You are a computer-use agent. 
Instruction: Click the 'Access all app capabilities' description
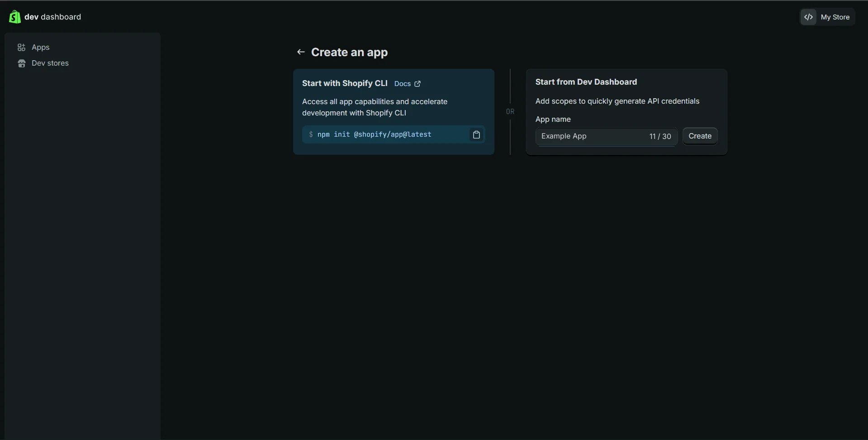coord(375,107)
